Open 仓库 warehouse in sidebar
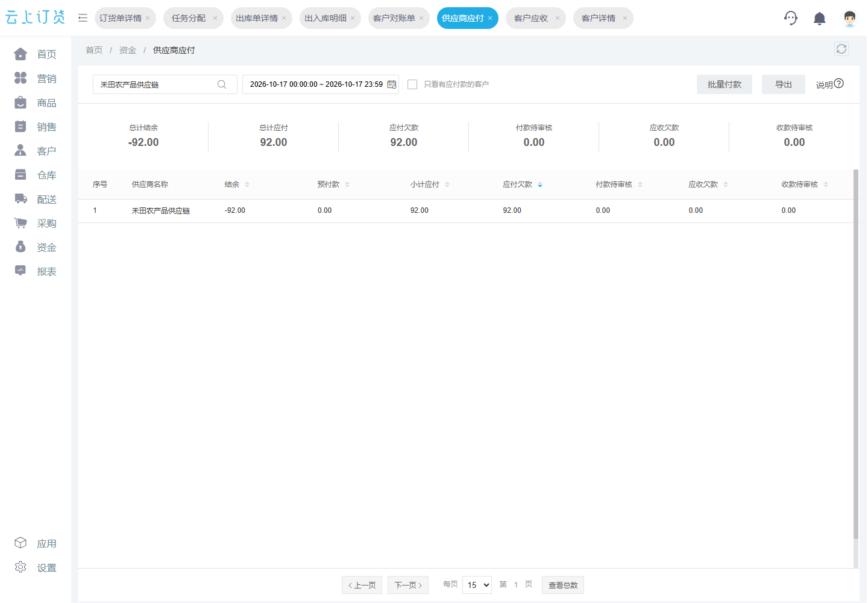Image resolution: width=868 pixels, height=603 pixels. click(36, 175)
